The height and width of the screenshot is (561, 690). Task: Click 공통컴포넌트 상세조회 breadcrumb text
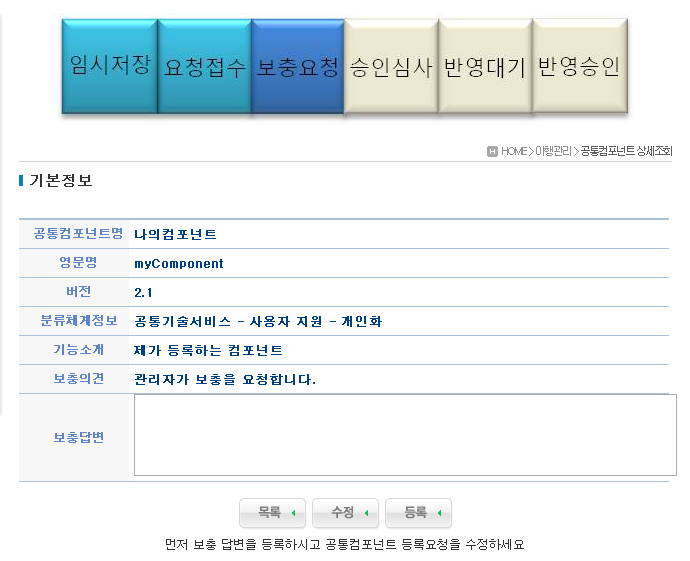click(626, 151)
